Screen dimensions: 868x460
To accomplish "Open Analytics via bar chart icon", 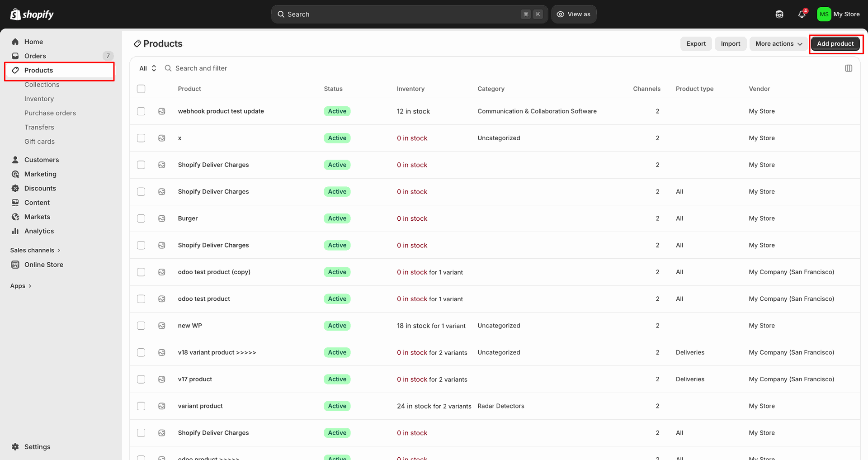I will [15, 231].
